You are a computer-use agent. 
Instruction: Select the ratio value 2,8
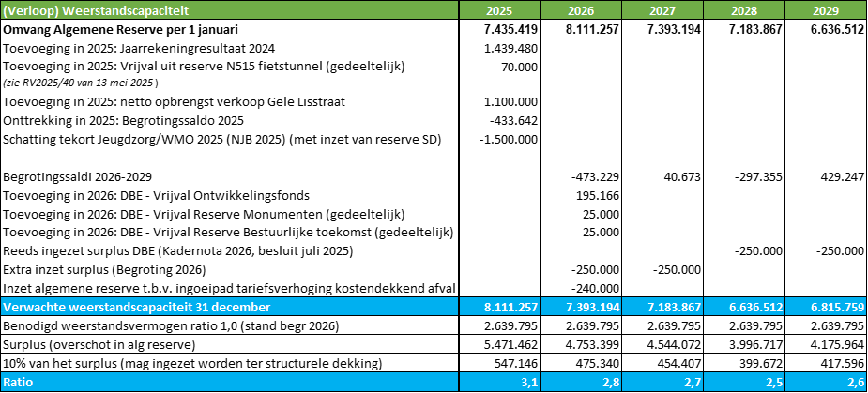[581, 382]
